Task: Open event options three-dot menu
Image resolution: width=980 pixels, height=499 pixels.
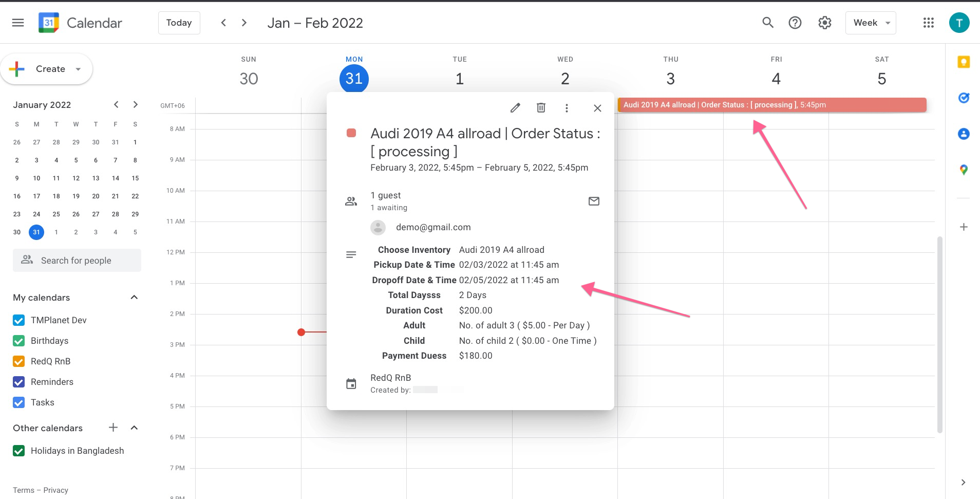Action: [x=567, y=108]
